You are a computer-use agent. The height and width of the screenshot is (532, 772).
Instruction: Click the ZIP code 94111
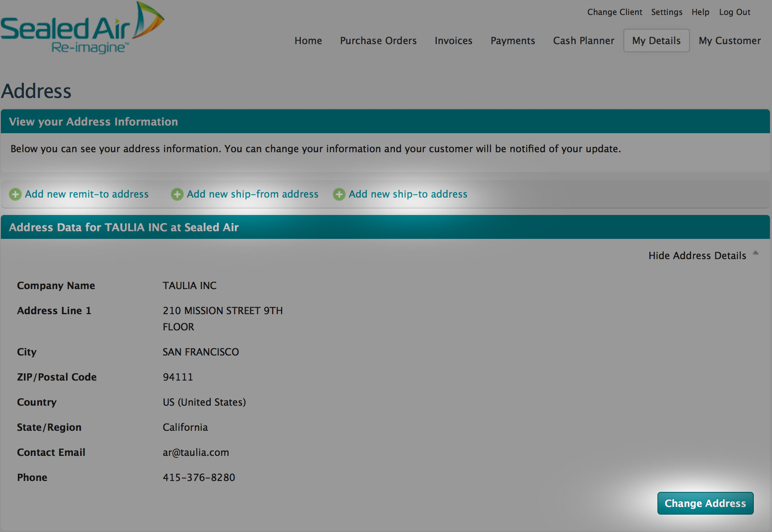pos(178,377)
